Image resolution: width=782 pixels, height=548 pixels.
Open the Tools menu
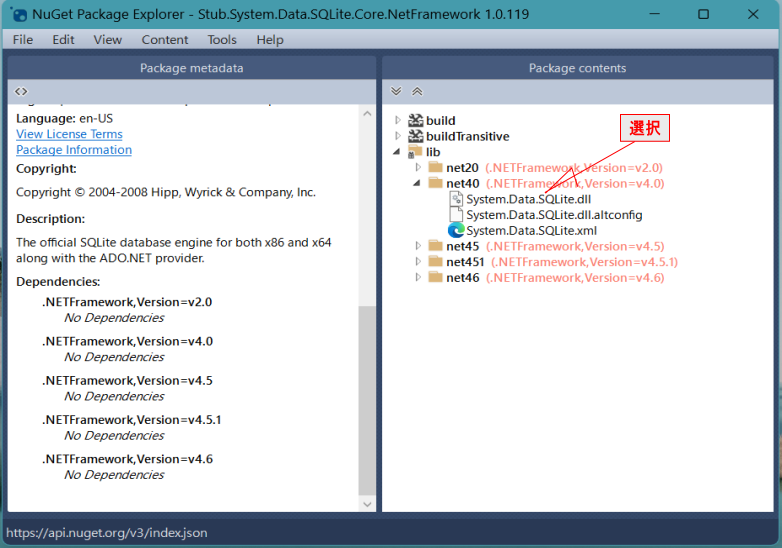coord(222,39)
